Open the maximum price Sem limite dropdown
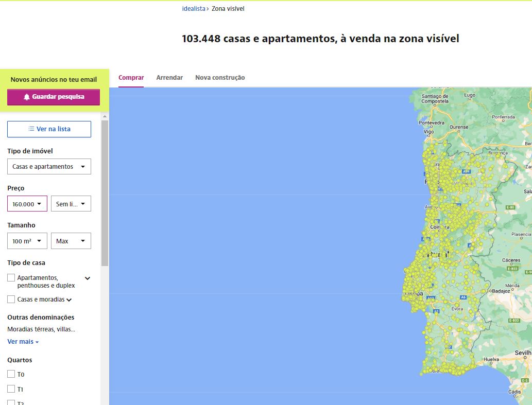 [71, 204]
